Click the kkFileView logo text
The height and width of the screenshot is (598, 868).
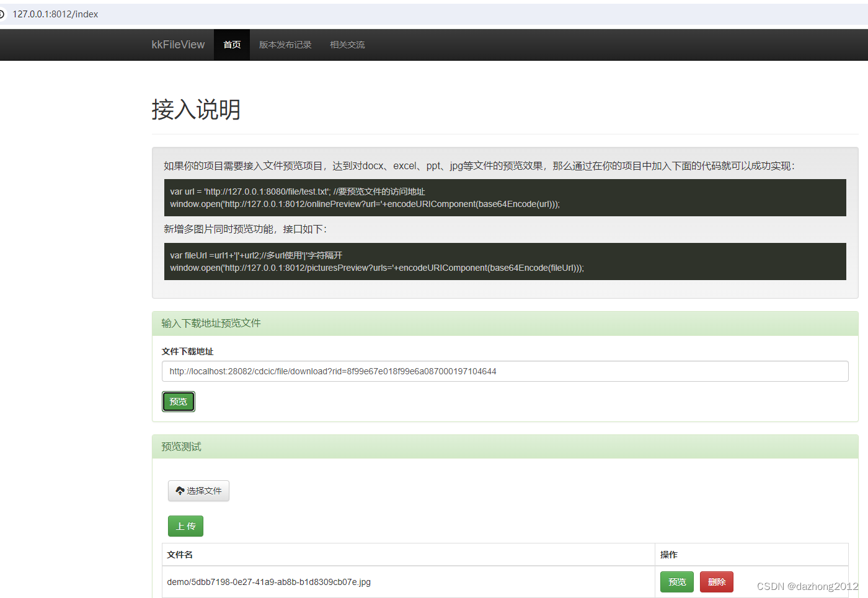coord(178,44)
